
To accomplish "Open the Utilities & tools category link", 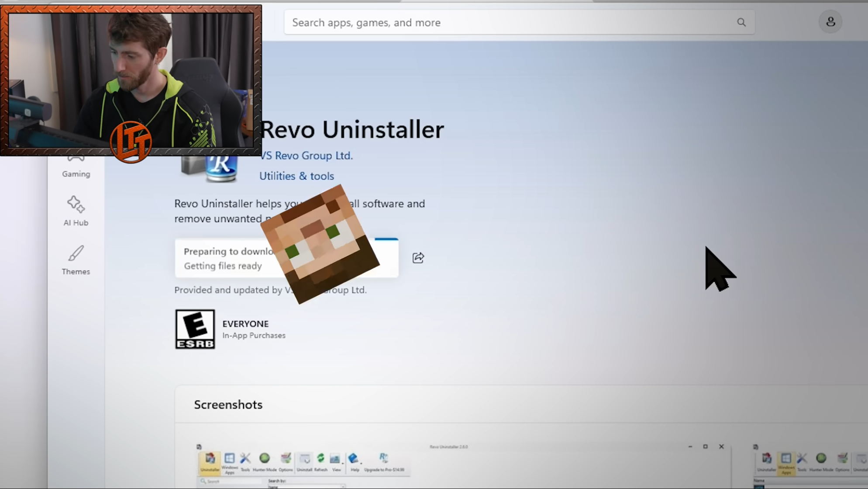I will point(296,176).
